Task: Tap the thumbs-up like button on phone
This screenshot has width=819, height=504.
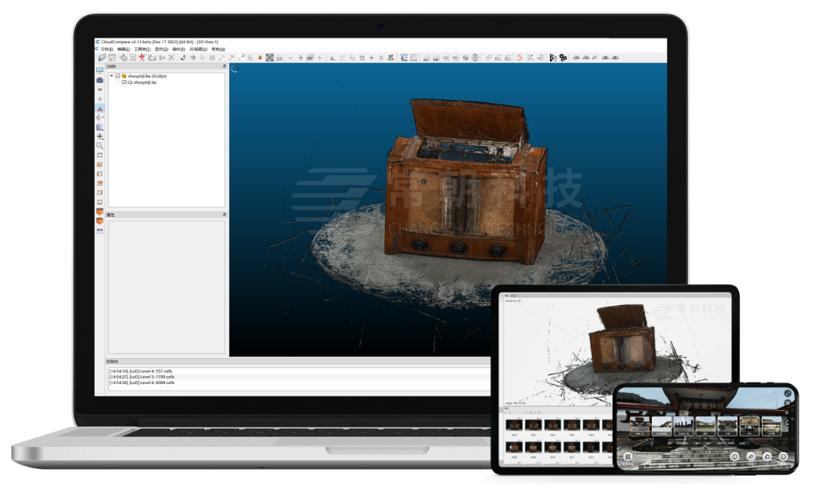Action: coord(767,457)
